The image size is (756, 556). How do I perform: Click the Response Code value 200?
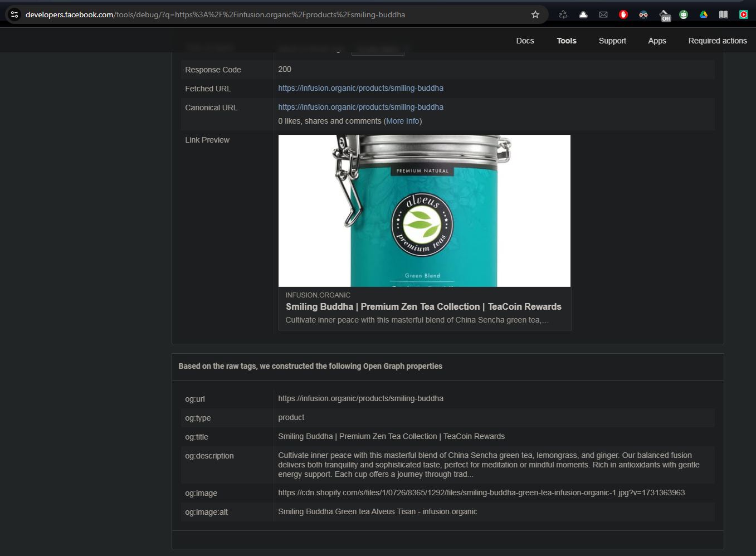285,69
